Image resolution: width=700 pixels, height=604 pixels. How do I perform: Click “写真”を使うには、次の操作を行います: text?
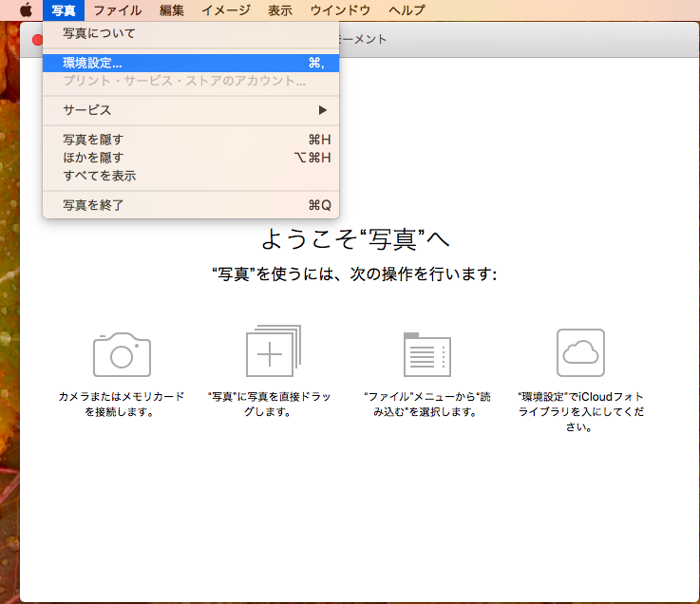tap(354, 274)
